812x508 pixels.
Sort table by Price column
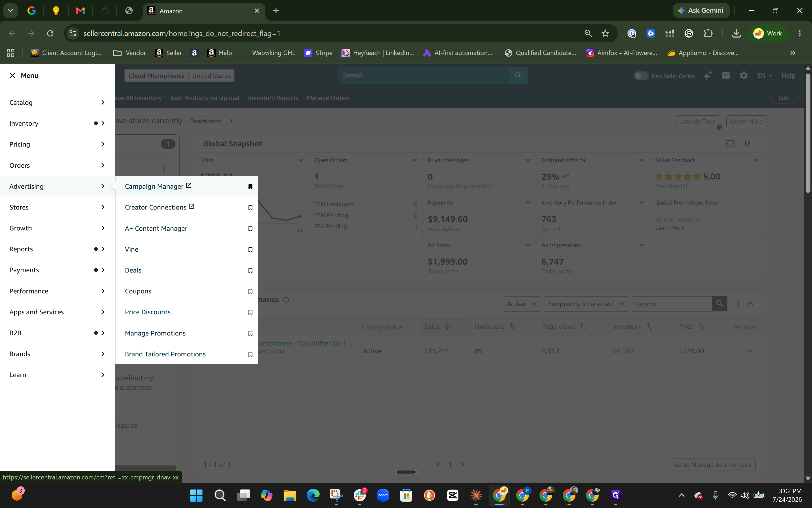[x=701, y=326]
